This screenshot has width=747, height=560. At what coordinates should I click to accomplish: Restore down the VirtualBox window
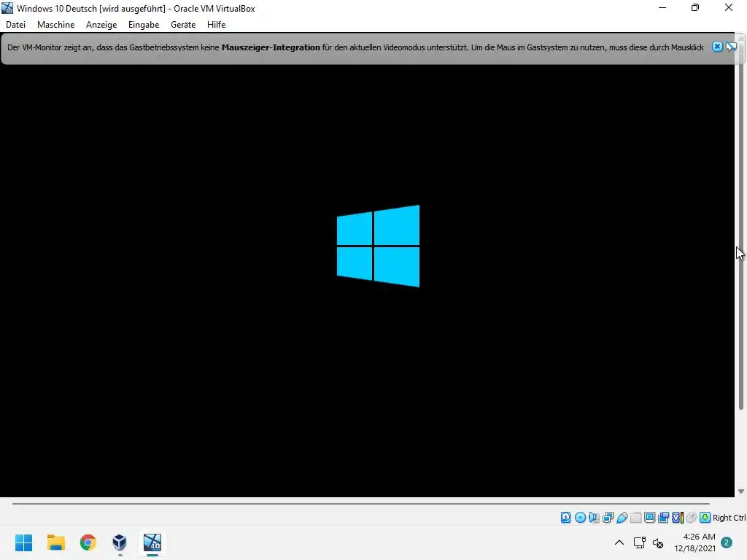pyautogui.click(x=695, y=7)
